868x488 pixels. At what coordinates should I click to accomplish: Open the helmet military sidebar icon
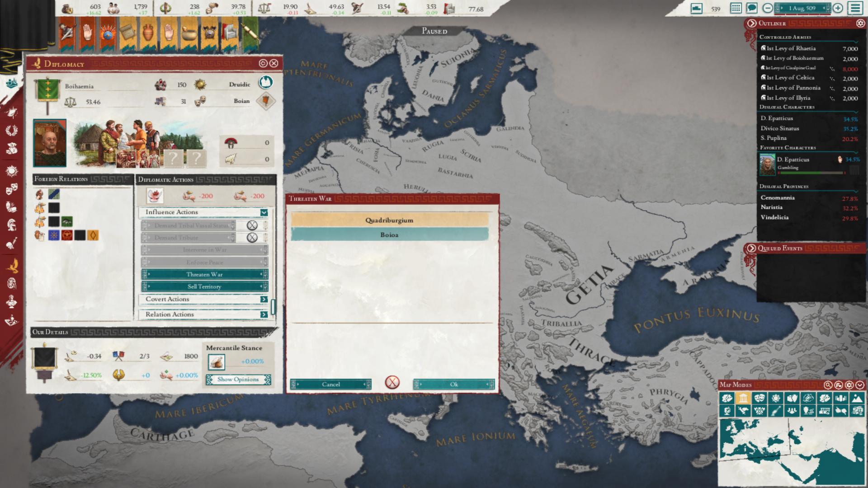click(12, 224)
